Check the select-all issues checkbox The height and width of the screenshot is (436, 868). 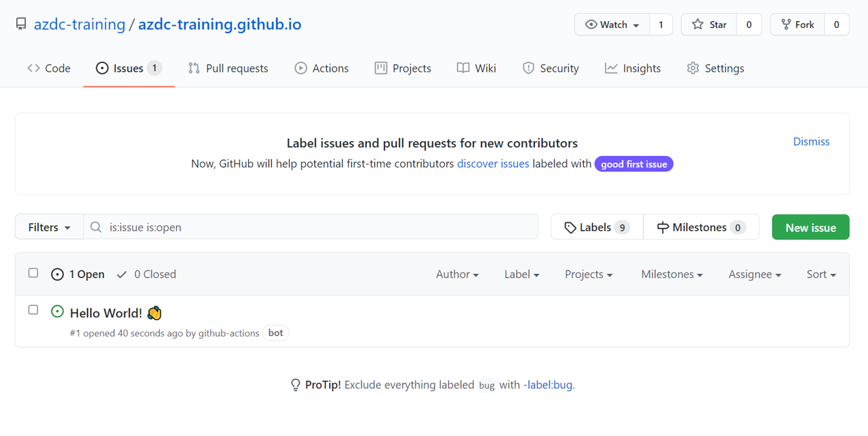click(x=33, y=272)
